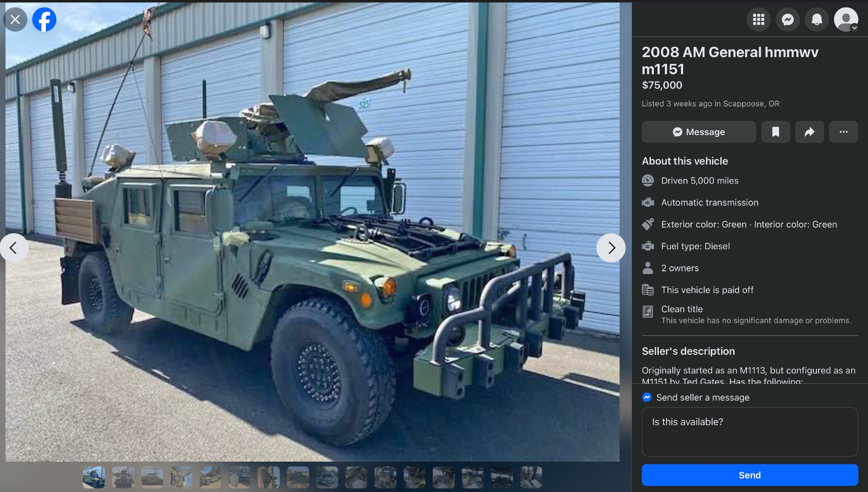Click the blue Send button

750,475
